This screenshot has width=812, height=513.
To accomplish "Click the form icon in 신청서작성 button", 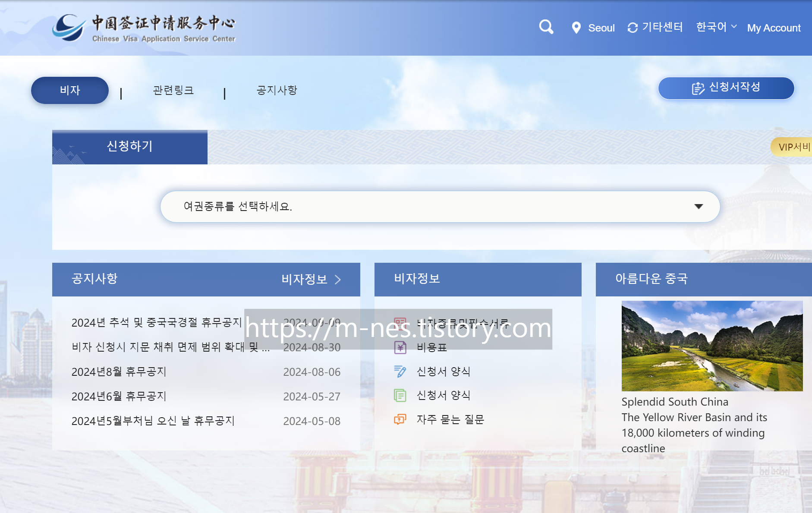I will [698, 88].
